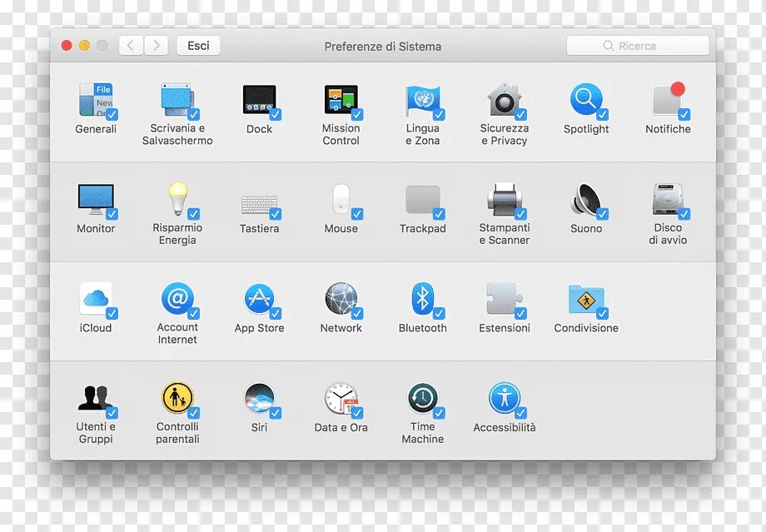Click the Ricerca search field
The height and width of the screenshot is (532, 766).
pyautogui.click(x=638, y=46)
